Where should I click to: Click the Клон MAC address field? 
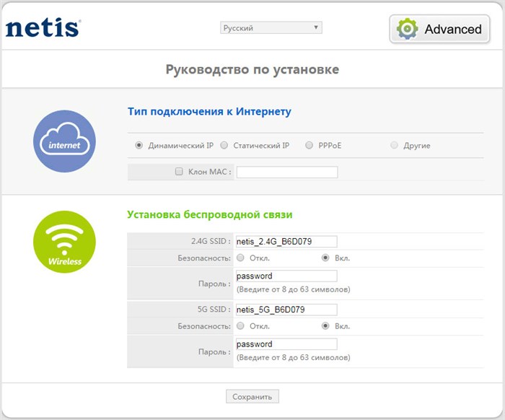coord(287,172)
